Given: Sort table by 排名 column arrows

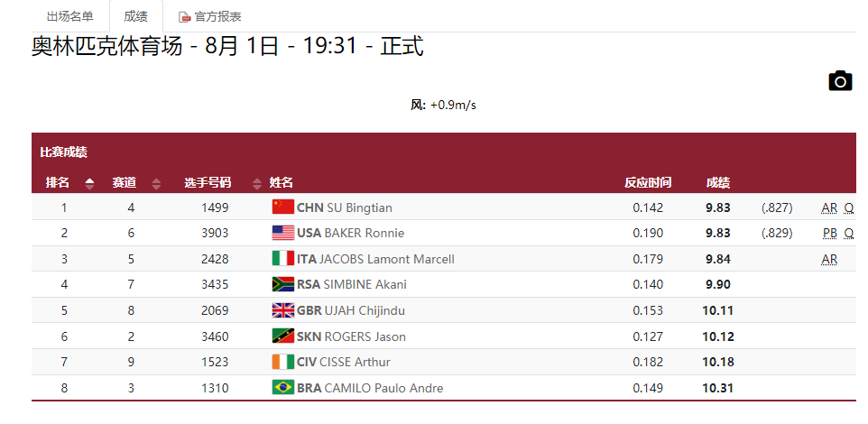Looking at the screenshot, I should coord(89,183).
